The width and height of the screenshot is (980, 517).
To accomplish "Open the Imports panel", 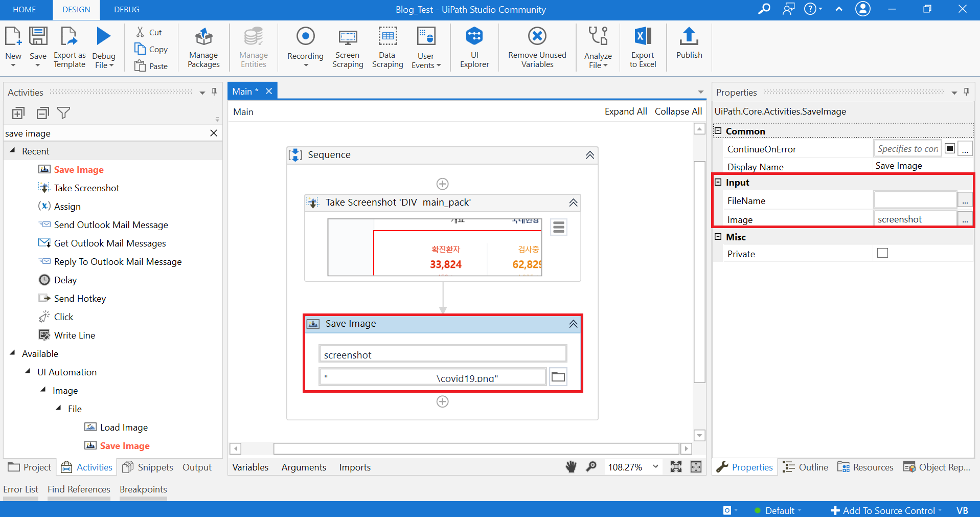I will 355,467.
